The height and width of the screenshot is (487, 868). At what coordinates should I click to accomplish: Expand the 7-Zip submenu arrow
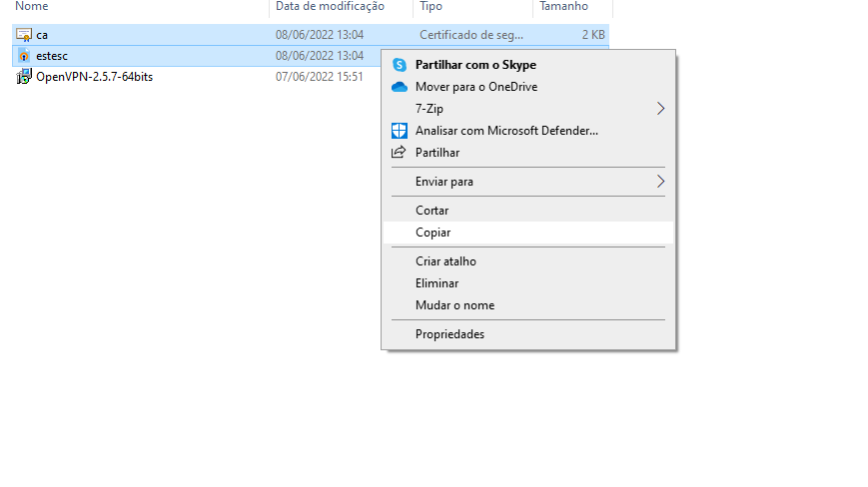click(x=660, y=109)
